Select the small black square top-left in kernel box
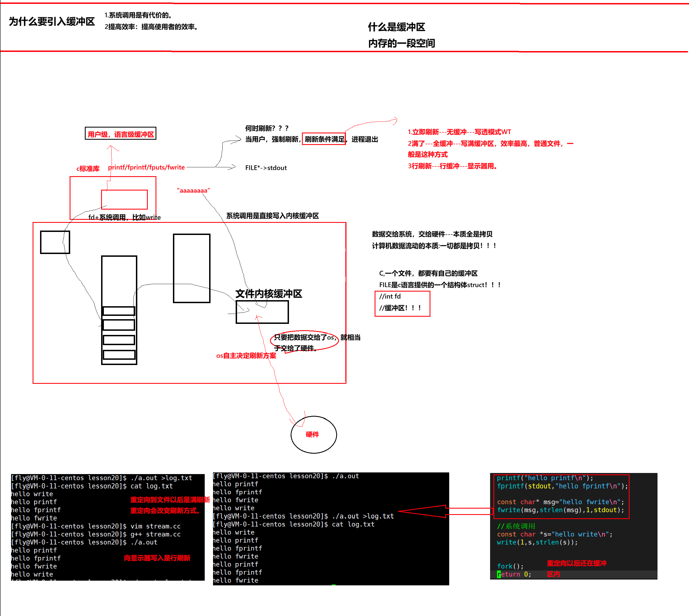The width and height of the screenshot is (689, 616). pyautogui.click(x=55, y=242)
